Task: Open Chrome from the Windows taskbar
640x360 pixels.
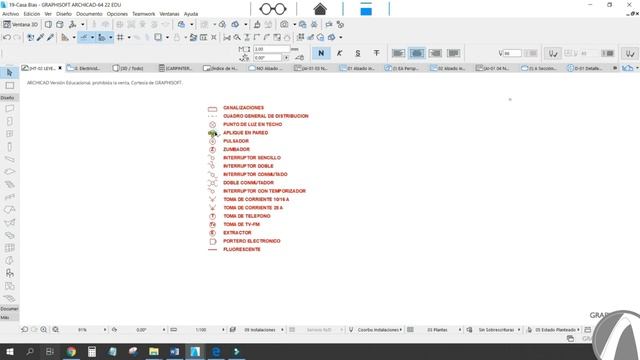Action: click(71, 351)
